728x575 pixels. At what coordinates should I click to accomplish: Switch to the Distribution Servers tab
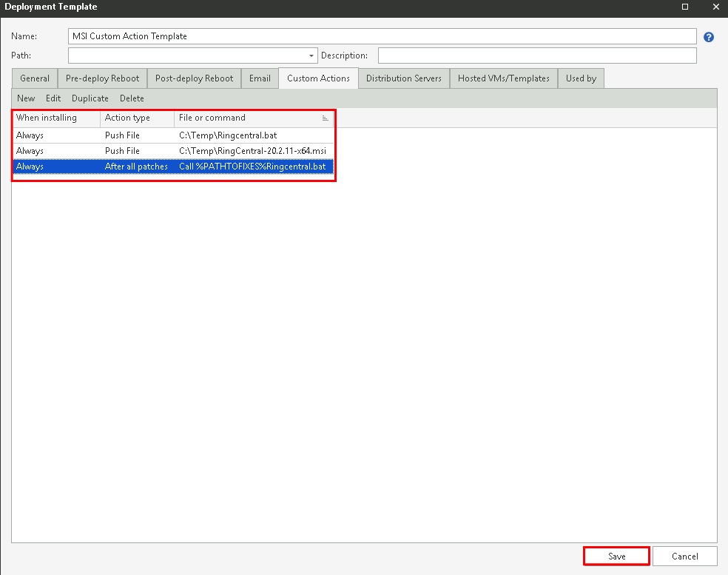tap(403, 78)
